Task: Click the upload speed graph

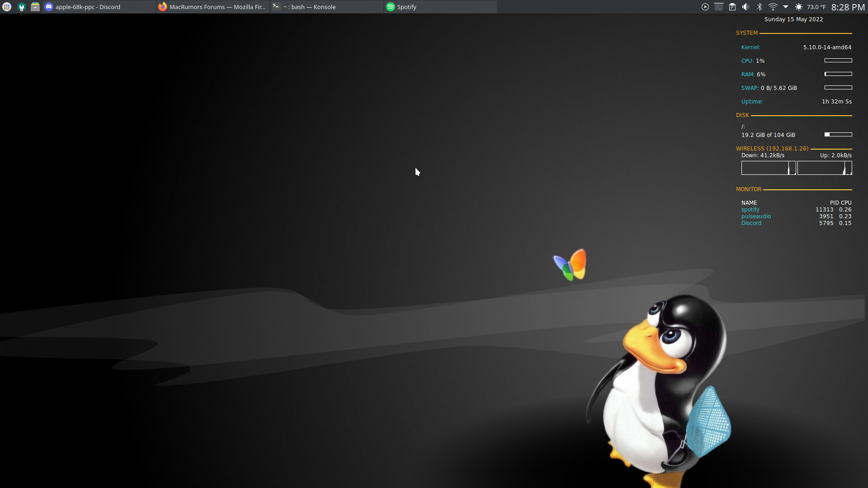Action: (825, 168)
